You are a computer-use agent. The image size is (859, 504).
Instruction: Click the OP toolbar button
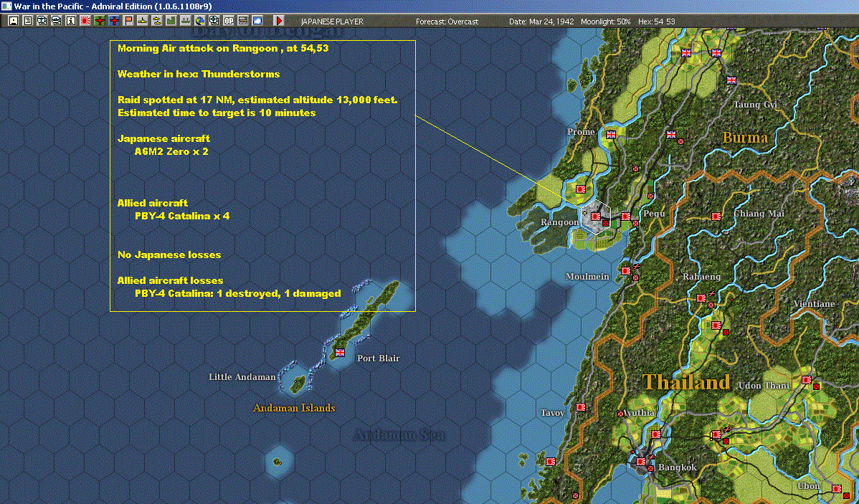[x=229, y=21]
